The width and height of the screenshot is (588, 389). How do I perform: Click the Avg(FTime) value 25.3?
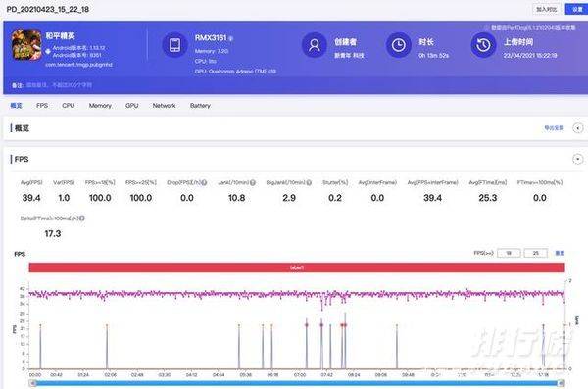487,198
